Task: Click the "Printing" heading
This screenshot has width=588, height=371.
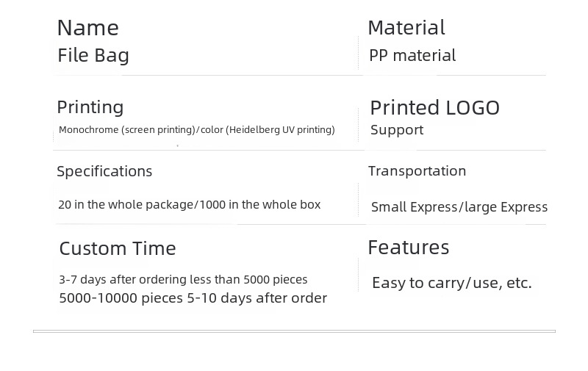Action: pos(90,107)
